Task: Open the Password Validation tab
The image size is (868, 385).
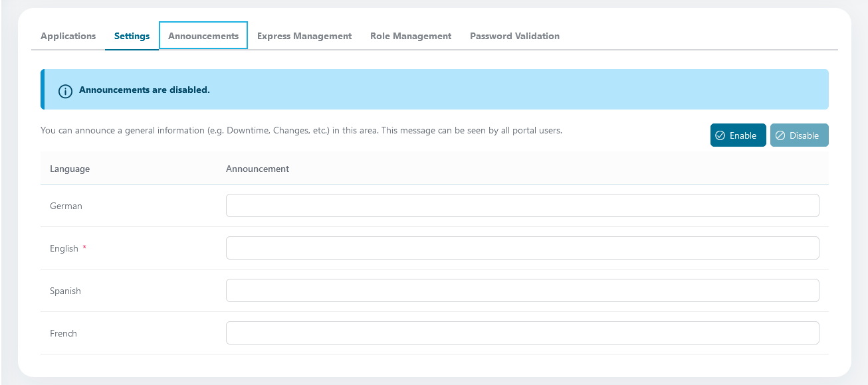Action: click(514, 36)
